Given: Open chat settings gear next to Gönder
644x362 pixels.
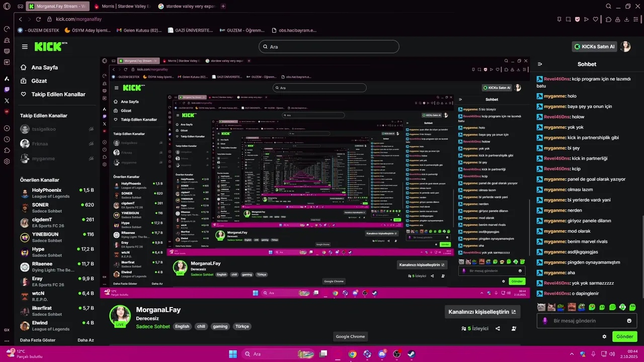Looking at the screenshot, I should (x=604, y=336).
